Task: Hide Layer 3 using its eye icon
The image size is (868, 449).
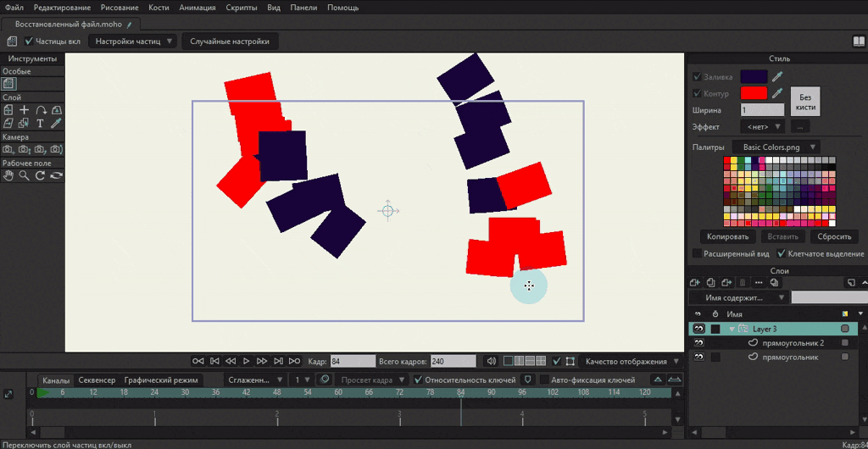Action: (698, 329)
